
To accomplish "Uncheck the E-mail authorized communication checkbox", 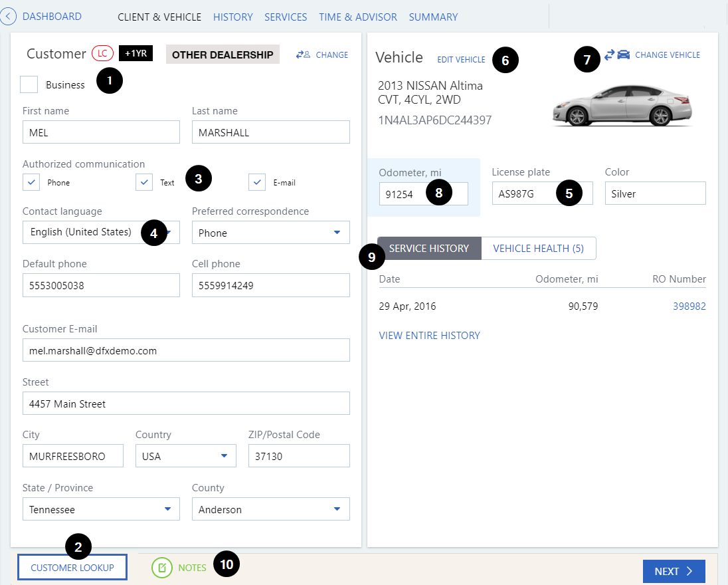I will click(x=256, y=181).
